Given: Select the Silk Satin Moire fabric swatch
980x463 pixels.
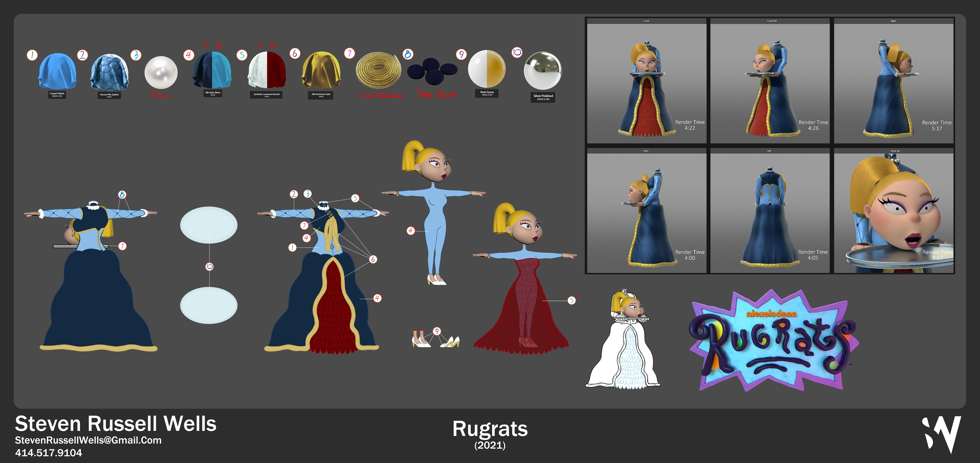Looking at the screenshot, I should click(x=212, y=70).
